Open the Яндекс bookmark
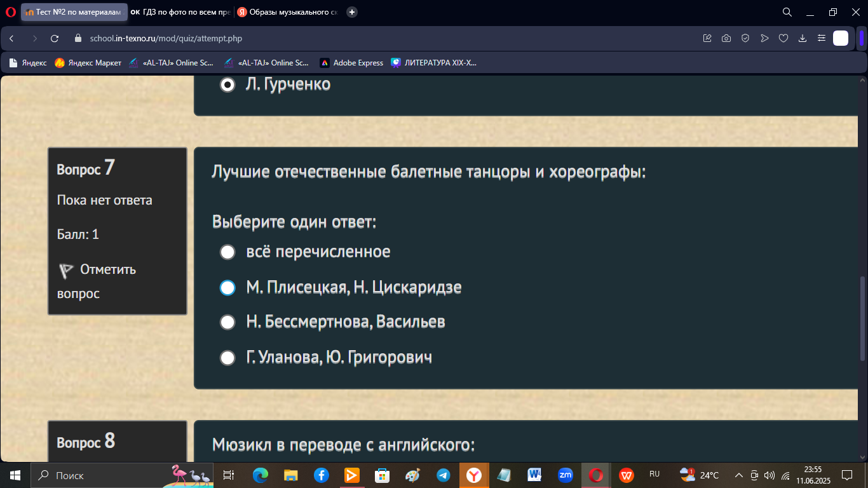 pyautogui.click(x=28, y=63)
